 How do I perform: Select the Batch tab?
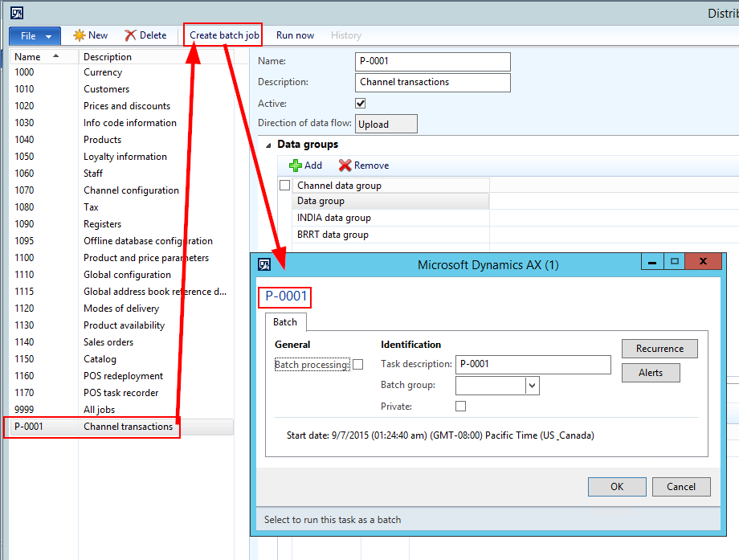(x=285, y=322)
